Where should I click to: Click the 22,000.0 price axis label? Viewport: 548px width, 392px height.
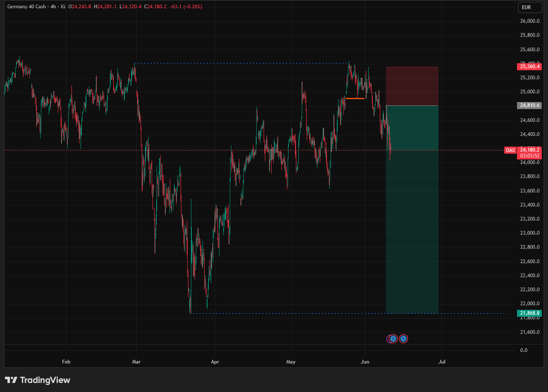click(530, 303)
